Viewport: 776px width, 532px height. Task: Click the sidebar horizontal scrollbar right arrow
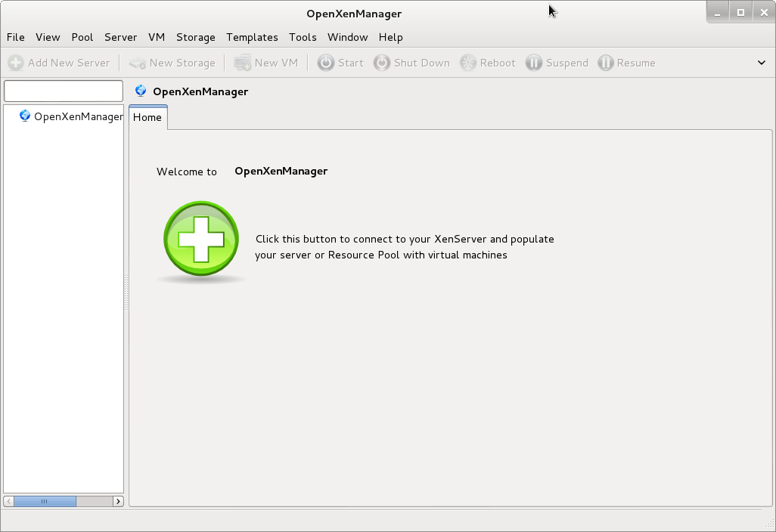click(x=118, y=501)
